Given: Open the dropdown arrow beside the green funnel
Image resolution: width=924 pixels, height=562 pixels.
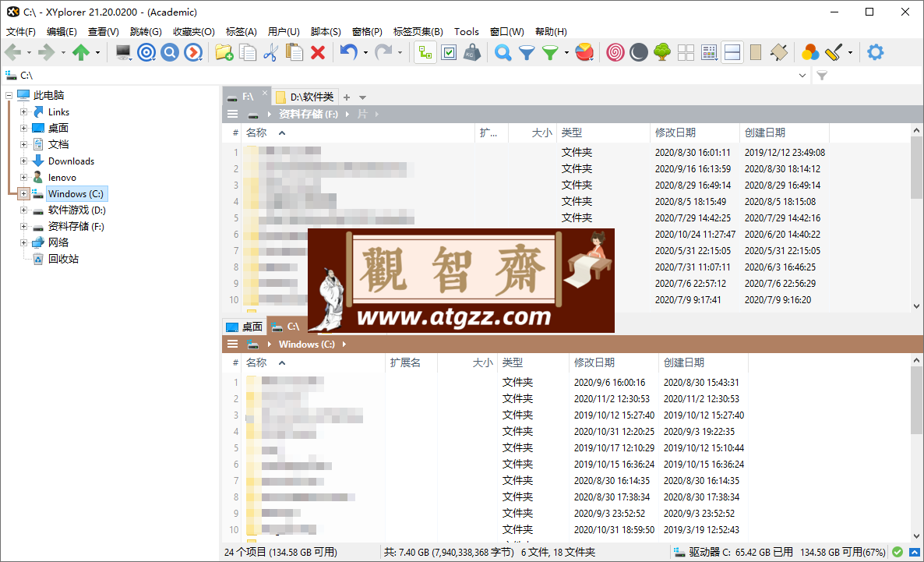Looking at the screenshot, I should pos(566,53).
